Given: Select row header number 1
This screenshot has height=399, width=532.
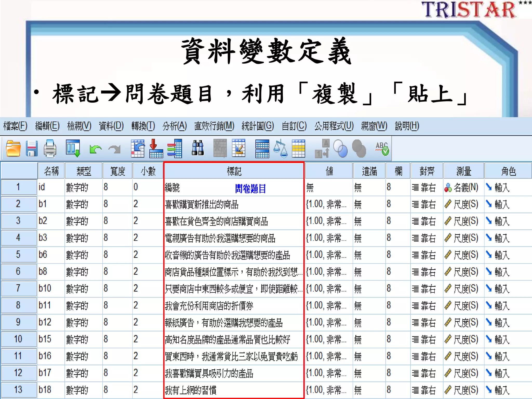Looking at the screenshot, I should coord(18,187).
